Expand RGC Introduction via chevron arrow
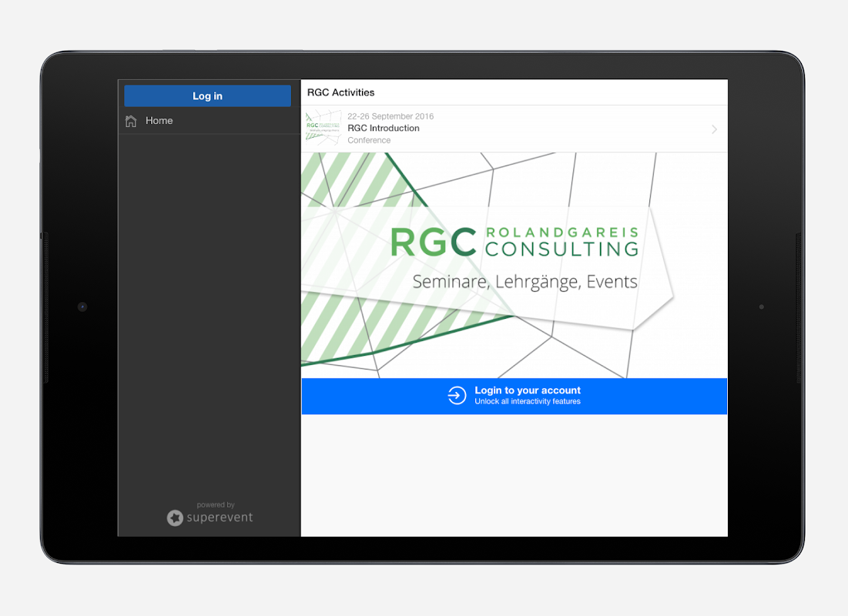The height and width of the screenshot is (616, 848). tap(715, 129)
